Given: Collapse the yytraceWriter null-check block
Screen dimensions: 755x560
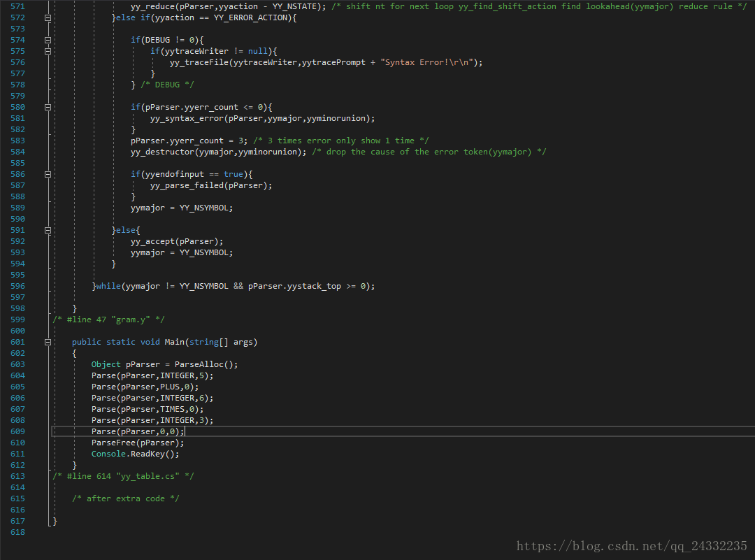Looking at the screenshot, I should (x=48, y=51).
